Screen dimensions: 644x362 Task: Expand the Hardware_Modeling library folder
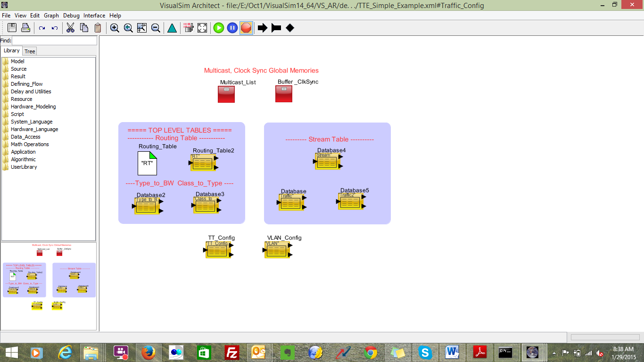pyautogui.click(x=33, y=107)
